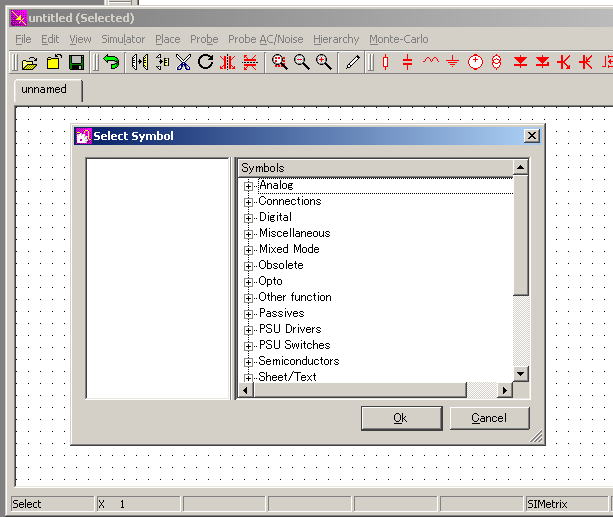Place an inductor from the toolbar
This screenshot has height=517, width=613.
430,61
